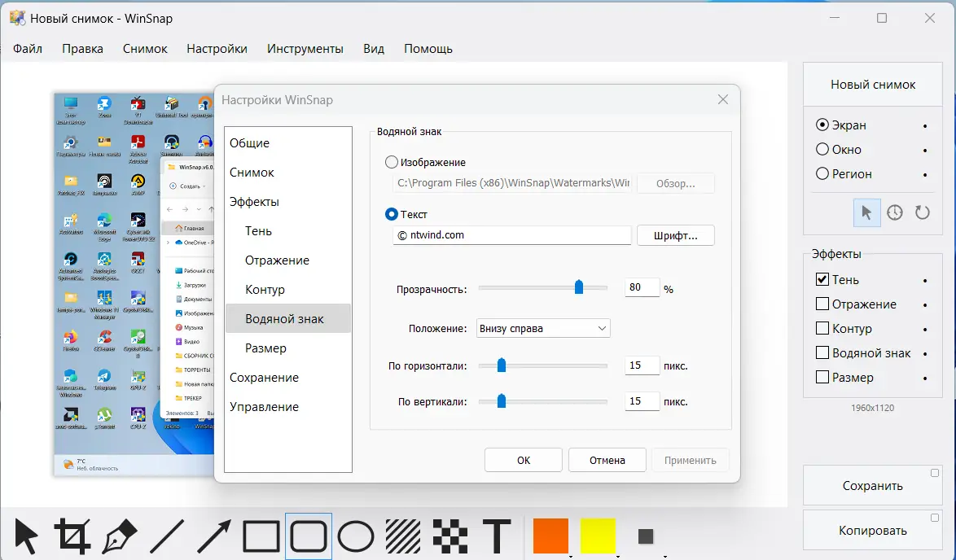Image resolution: width=956 pixels, height=560 pixels.
Task: Select the Rectangle tool
Action: point(261,536)
